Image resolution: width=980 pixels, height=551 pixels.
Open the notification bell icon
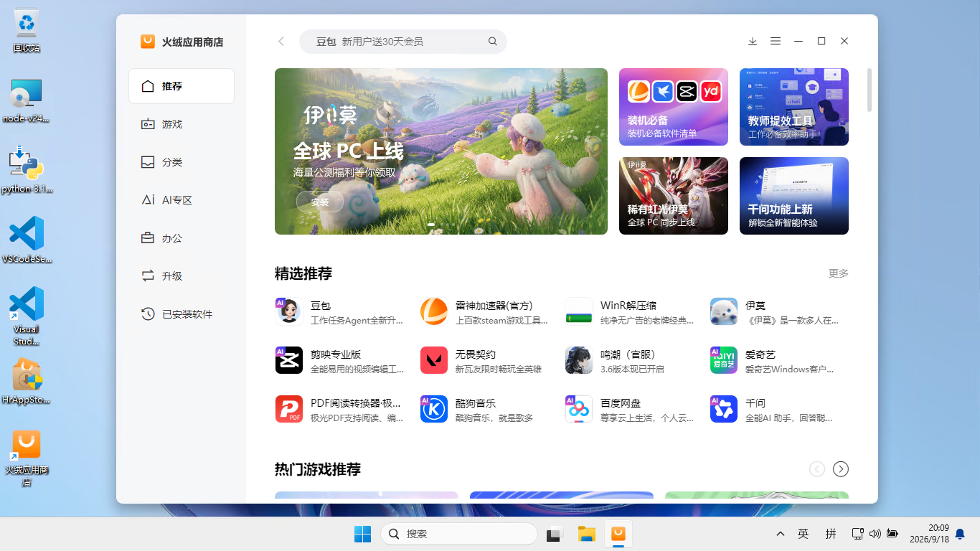959,534
